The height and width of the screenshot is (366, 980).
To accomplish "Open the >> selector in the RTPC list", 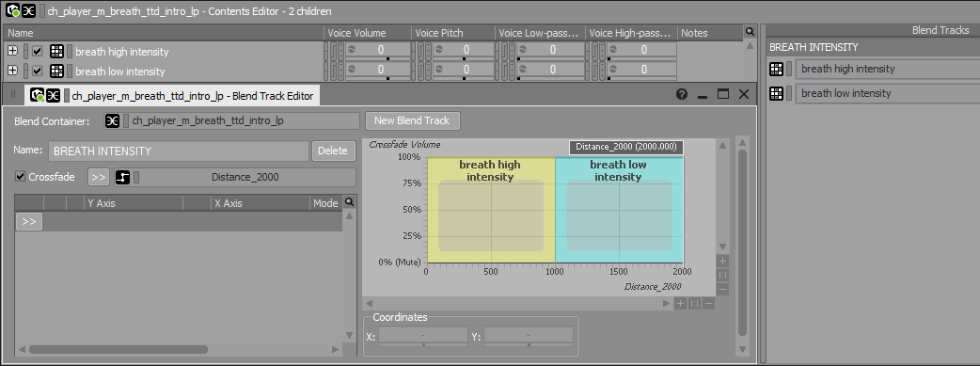I will 29,221.
